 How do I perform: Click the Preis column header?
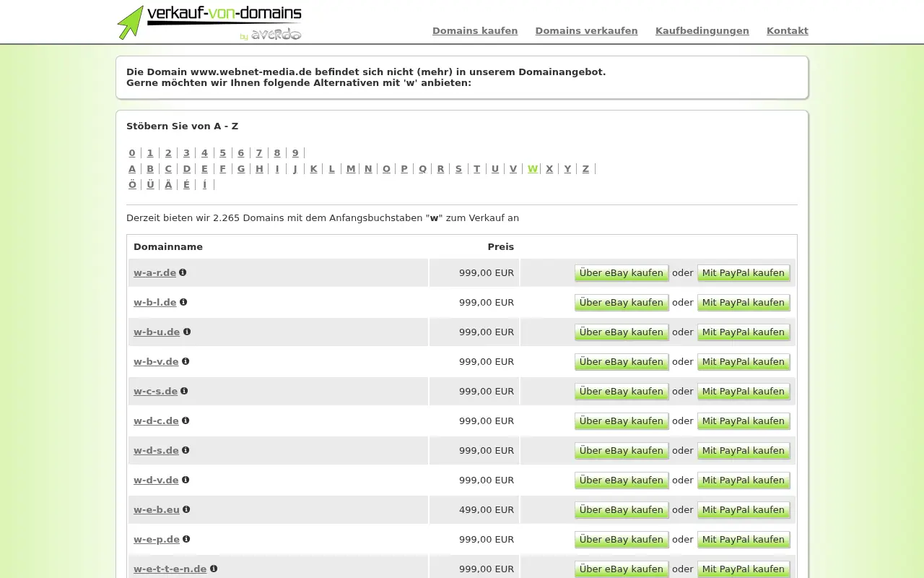coord(501,246)
